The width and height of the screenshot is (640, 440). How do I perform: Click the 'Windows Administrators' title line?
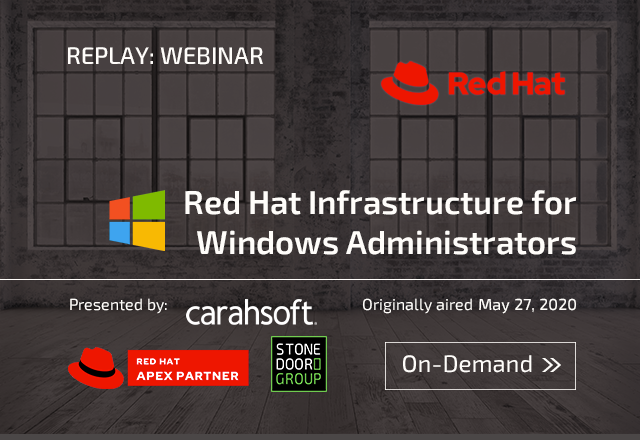(x=386, y=242)
